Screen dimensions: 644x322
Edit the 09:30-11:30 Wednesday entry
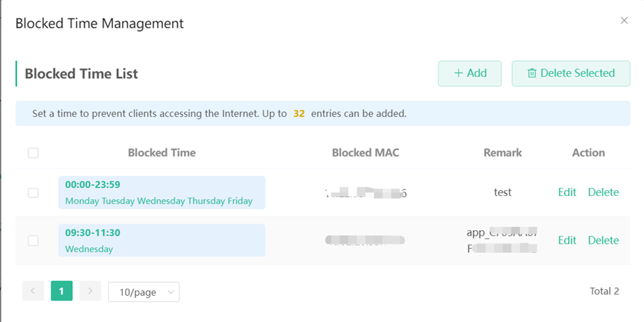click(x=567, y=240)
